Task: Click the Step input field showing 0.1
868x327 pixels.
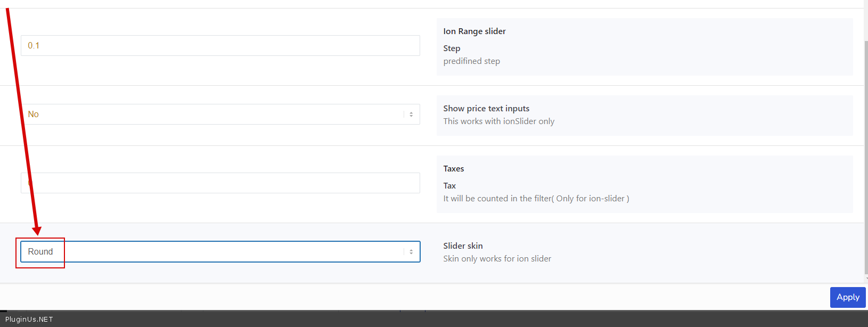Action: point(220,46)
